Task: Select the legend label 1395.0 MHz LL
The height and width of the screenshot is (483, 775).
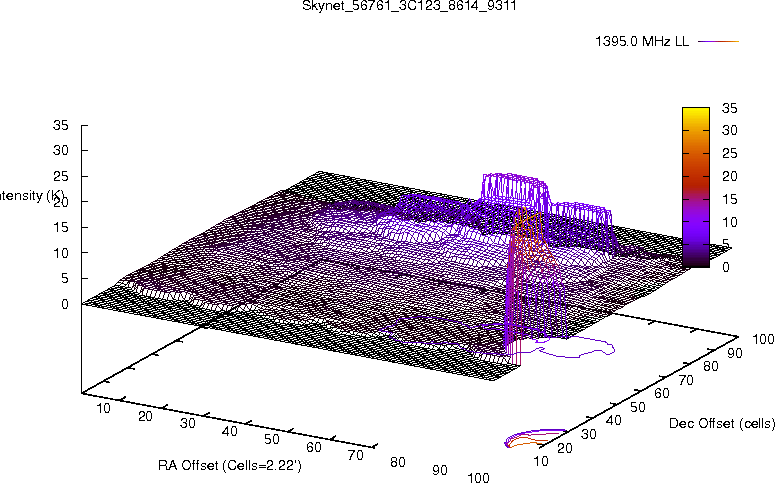Action: pyautogui.click(x=642, y=42)
